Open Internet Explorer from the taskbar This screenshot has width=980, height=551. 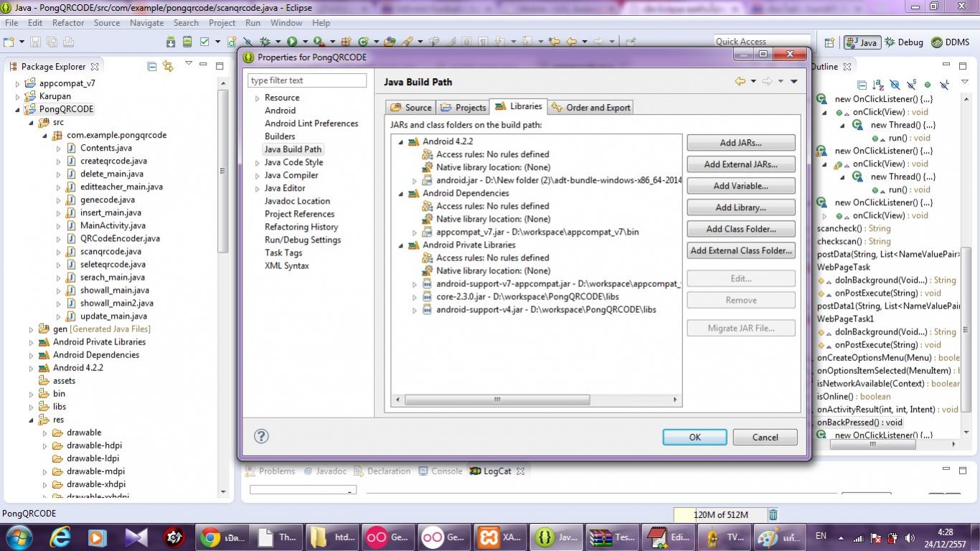tap(60, 537)
